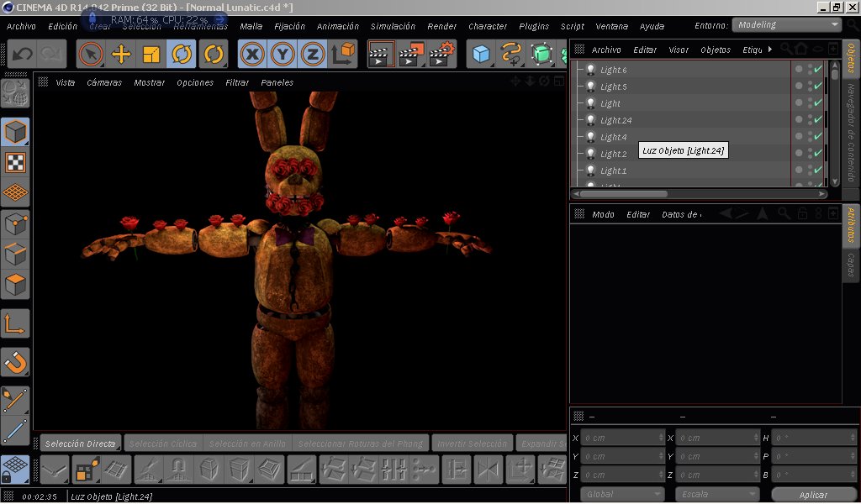The width and height of the screenshot is (861, 504).
Task: Open the Global coordinate system dropdown
Action: [x=622, y=494]
